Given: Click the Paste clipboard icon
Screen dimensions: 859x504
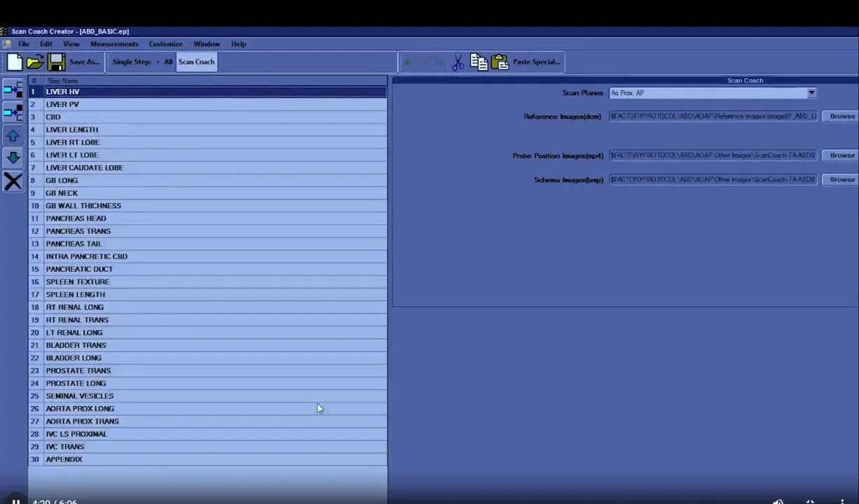Looking at the screenshot, I should (500, 62).
